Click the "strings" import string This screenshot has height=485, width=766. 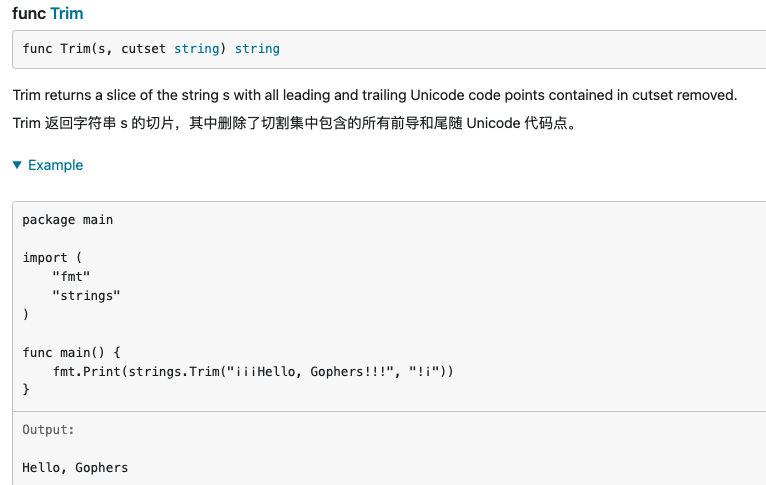[x=86, y=295]
